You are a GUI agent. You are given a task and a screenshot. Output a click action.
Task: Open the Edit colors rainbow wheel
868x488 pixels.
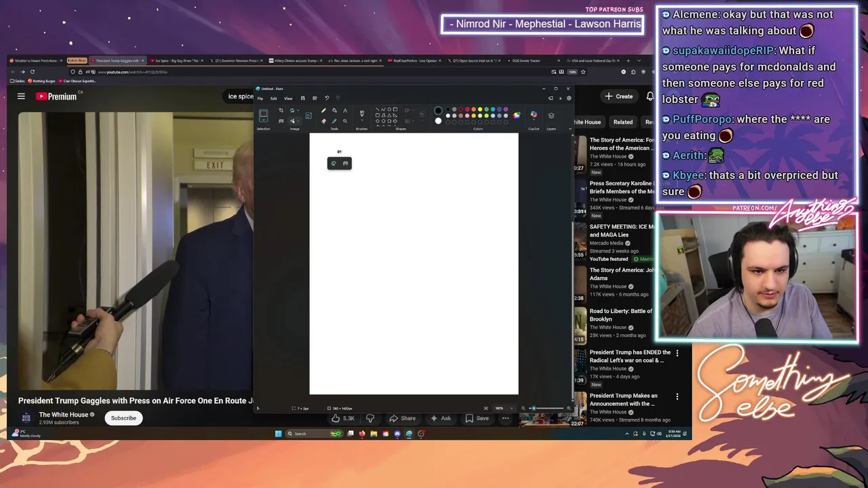(517, 115)
